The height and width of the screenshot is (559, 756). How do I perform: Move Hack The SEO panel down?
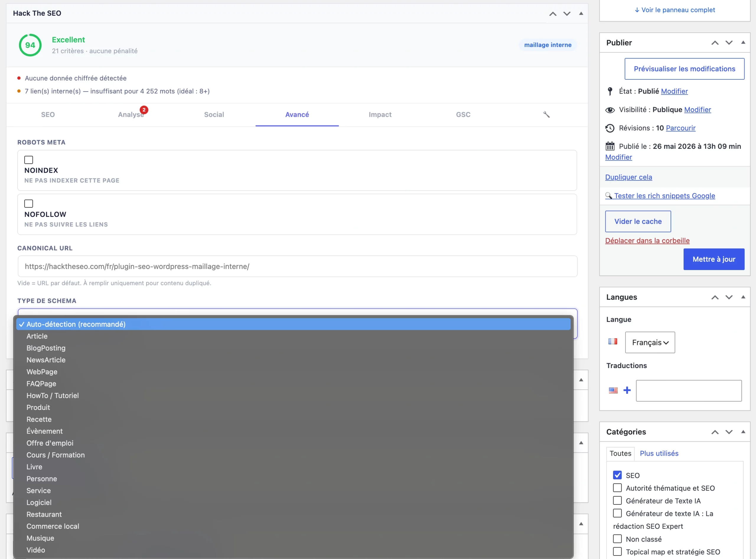(x=567, y=14)
